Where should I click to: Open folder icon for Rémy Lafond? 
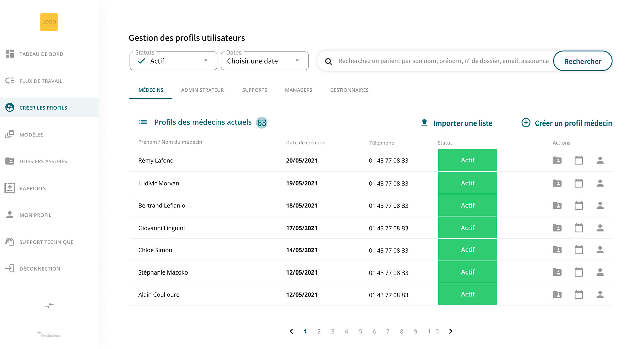[x=557, y=160]
